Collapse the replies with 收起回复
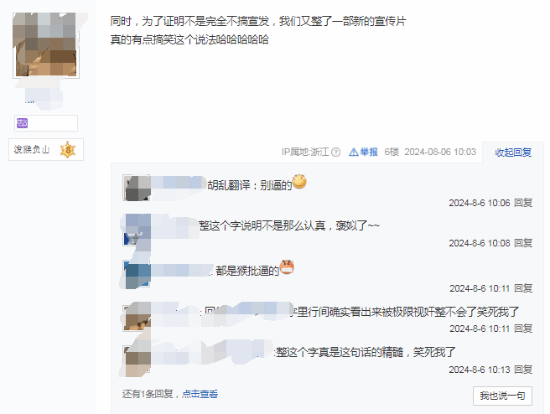The image size is (550, 414). coord(513,152)
